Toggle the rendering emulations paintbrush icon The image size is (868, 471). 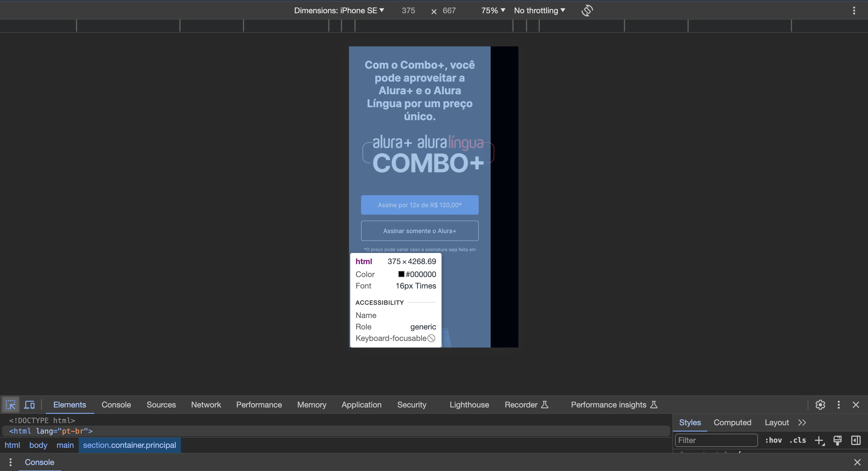pyautogui.click(x=837, y=440)
